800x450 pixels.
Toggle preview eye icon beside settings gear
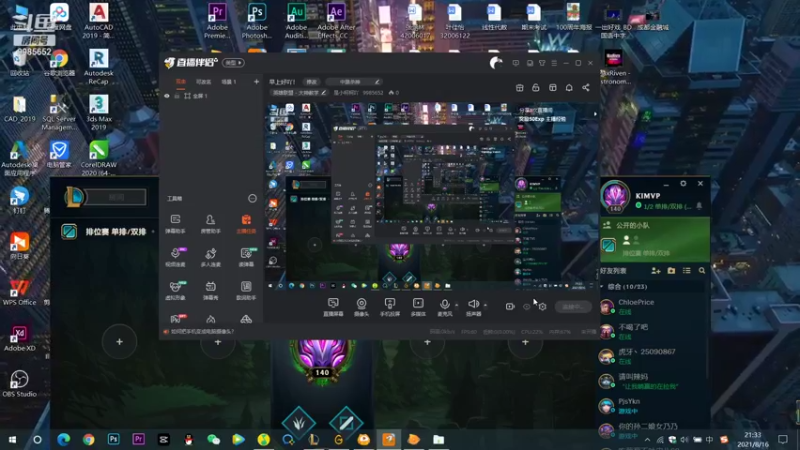pyautogui.click(x=527, y=307)
